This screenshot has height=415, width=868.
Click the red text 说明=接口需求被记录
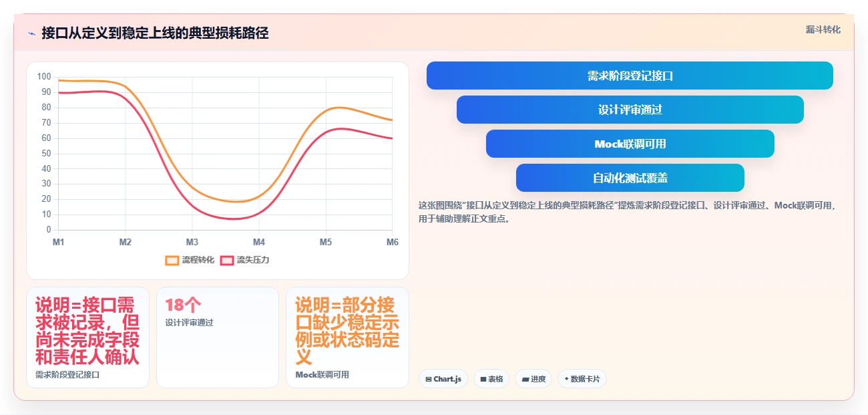click(x=87, y=331)
